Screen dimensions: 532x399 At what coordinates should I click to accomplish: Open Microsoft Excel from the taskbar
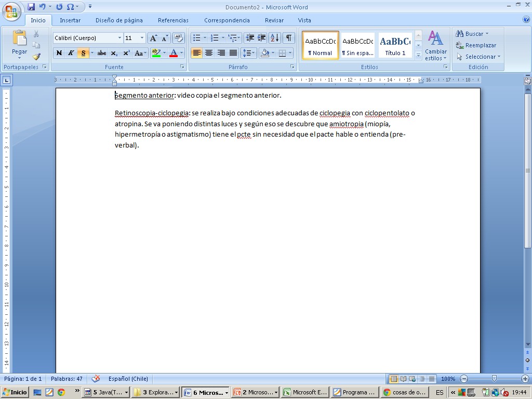(305, 393)
